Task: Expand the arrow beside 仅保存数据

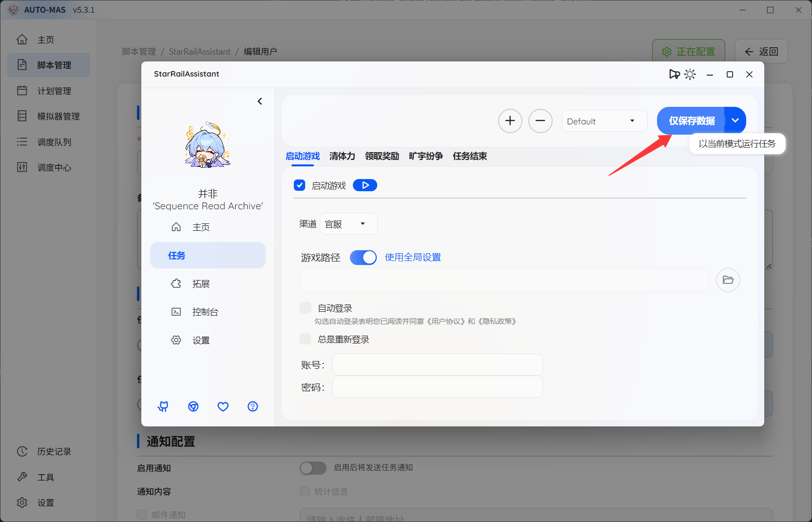Action: (x=735, y=120)
